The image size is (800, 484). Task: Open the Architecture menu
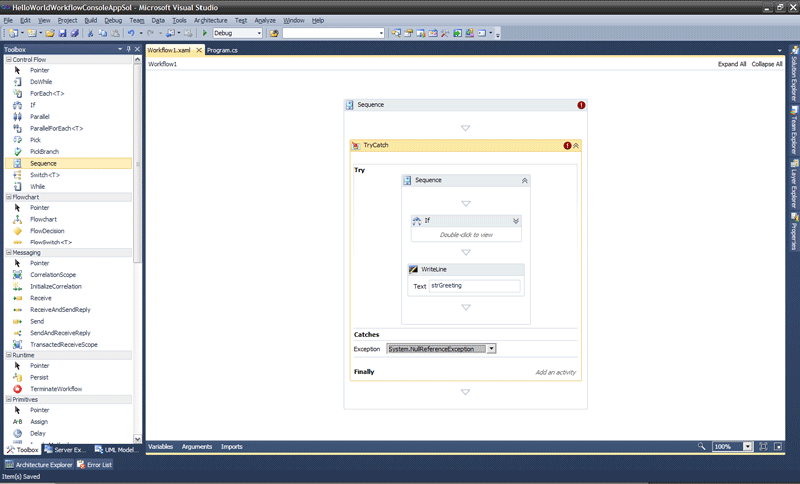pos(211,20)
